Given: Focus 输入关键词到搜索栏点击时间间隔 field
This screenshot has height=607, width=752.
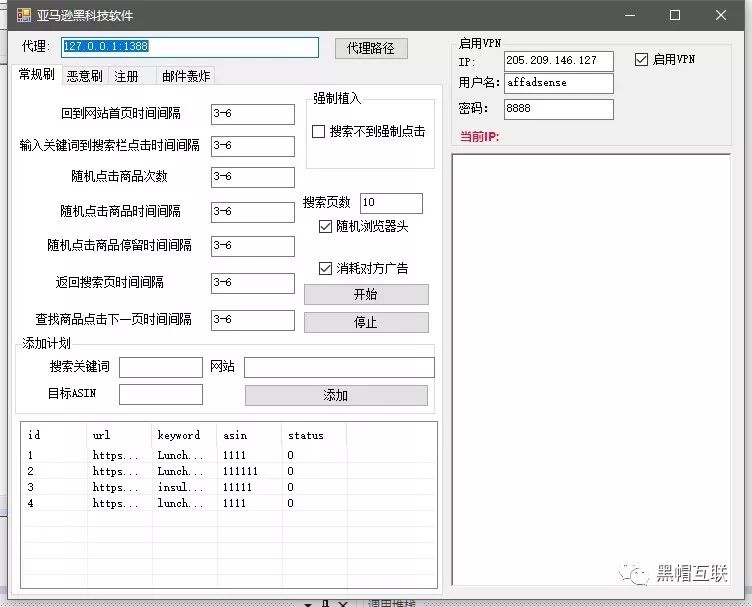Looking at the screenshot, I should 253,146.
